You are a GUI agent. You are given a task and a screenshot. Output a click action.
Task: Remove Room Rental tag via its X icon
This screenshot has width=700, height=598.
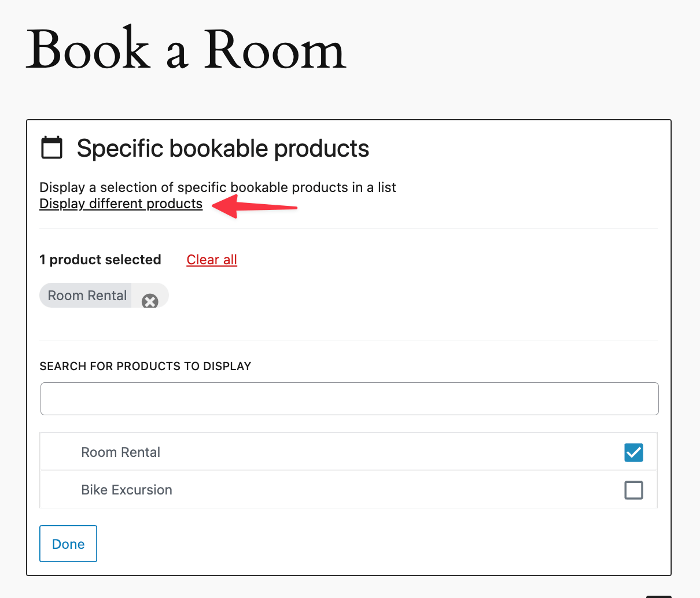[150, 301]
